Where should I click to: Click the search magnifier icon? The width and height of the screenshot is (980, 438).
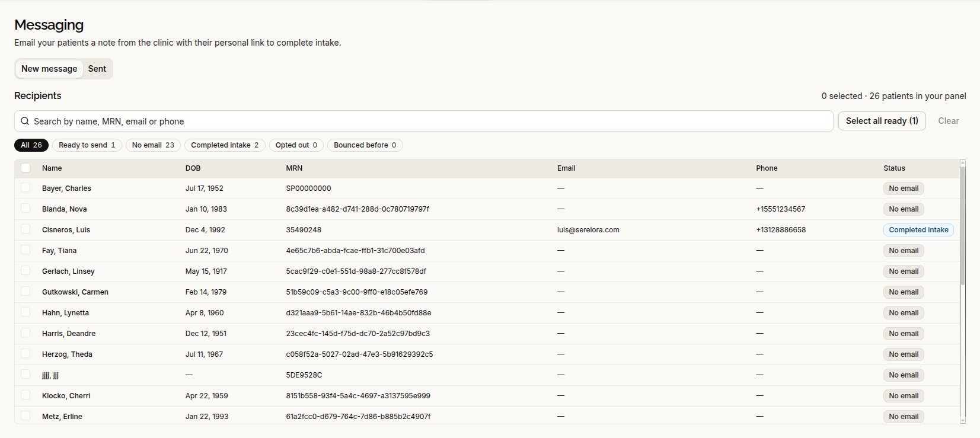[x=25, y=121]
